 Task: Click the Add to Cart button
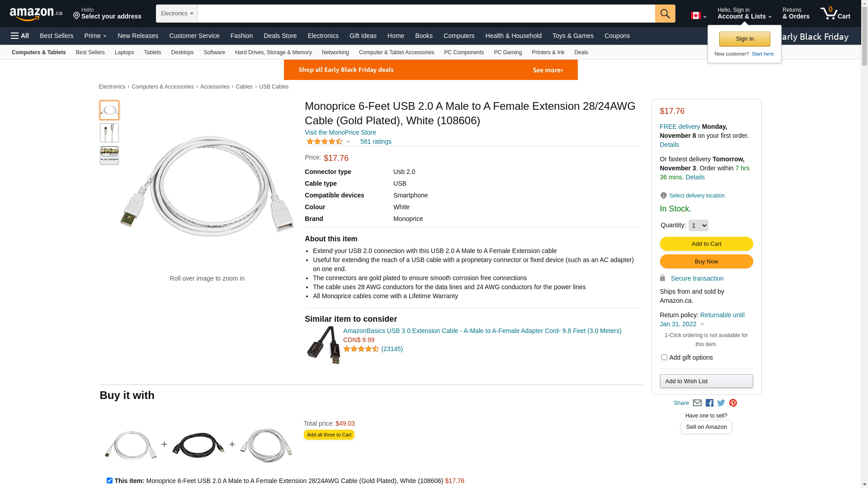click(706, 244)
